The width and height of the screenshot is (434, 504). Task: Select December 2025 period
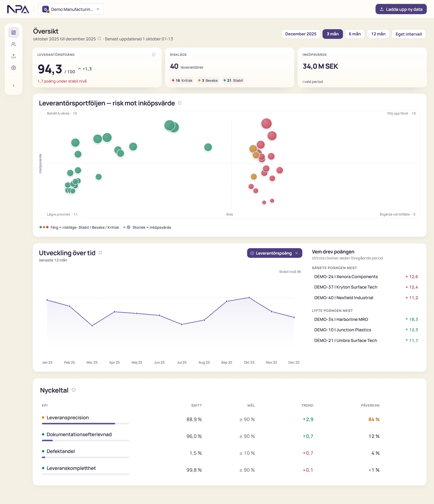point(301,34)
